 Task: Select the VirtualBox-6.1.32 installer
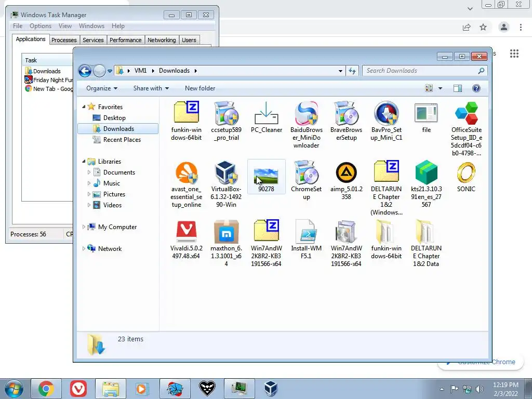point(227,184)
